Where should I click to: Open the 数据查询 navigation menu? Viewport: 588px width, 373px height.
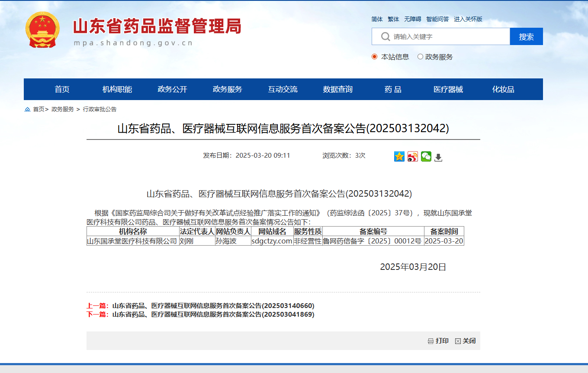[x=337, y=89]
